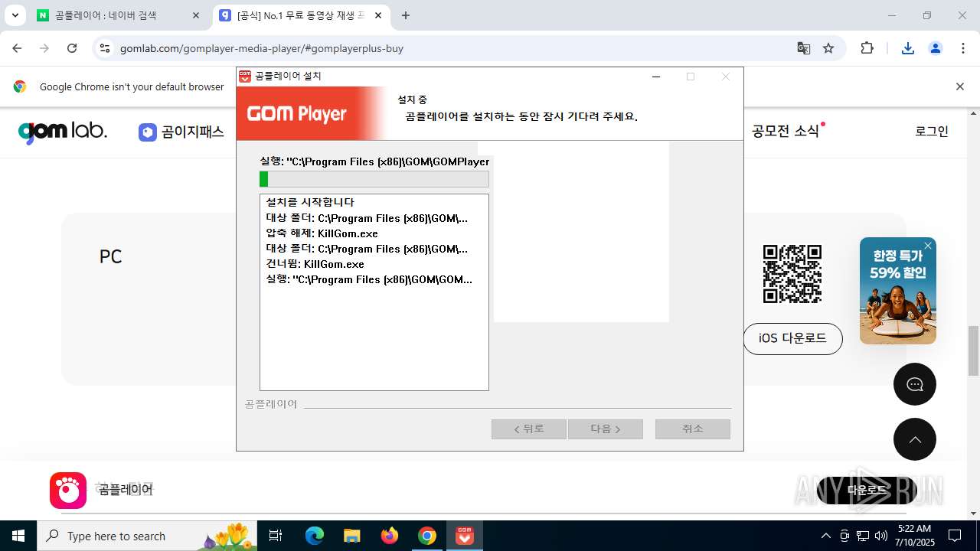Open the Chrome tab search dropdown arrow
The image size is (980, 551).
[15, 15]
